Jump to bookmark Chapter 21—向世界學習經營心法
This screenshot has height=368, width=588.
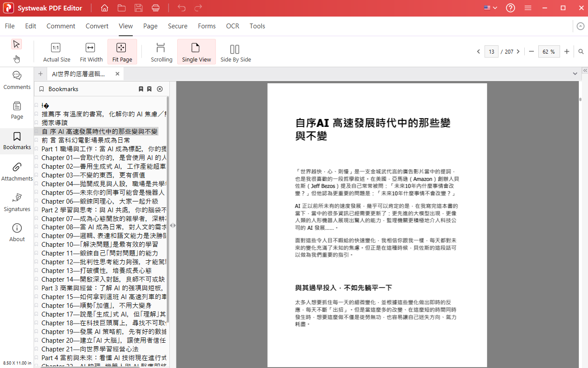click(x=90, y=349)
